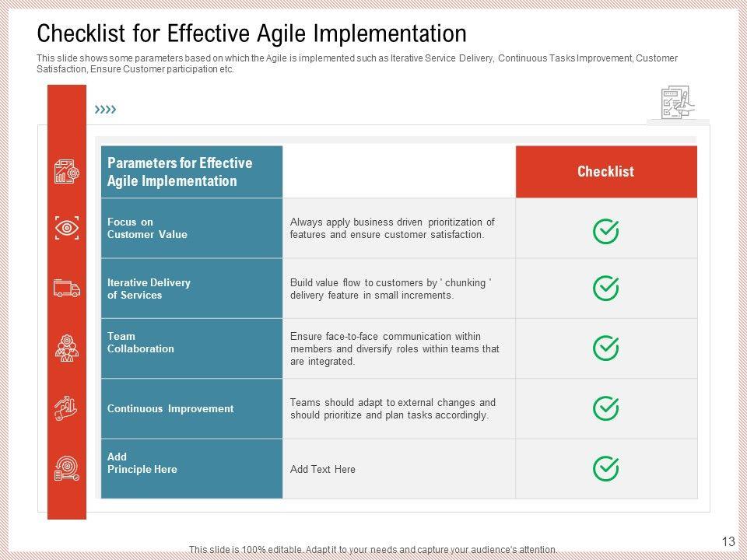The image size is (747, 560).
Task: Toggle the Iterative Delivery of Services checkmark
Action: click(x=605, y=288)
